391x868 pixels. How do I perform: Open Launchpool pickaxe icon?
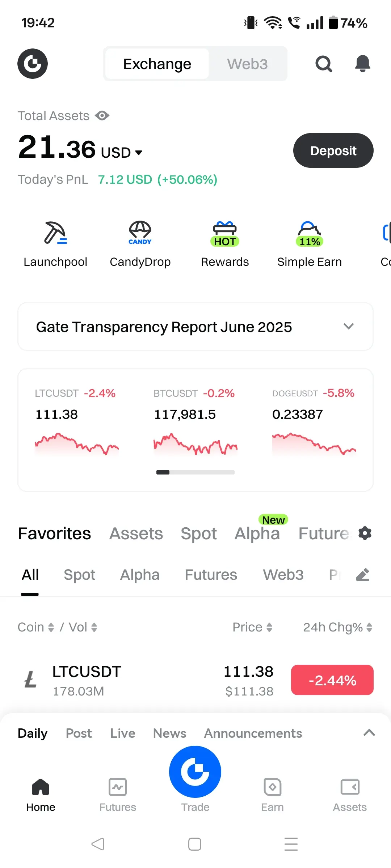tap(55, 233)
